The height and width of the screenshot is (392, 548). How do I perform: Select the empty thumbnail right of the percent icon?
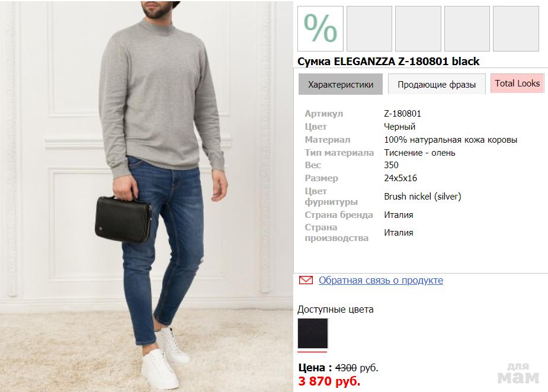pos(369,28)
